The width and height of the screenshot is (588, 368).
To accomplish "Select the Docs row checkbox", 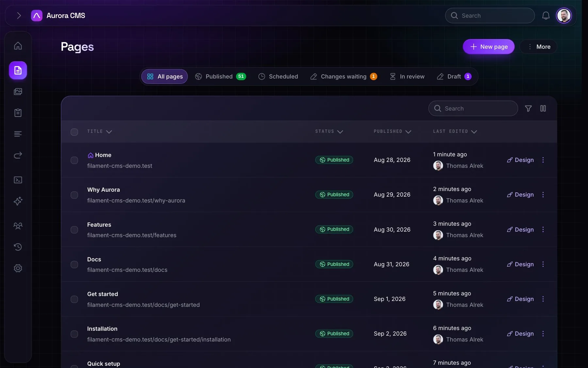I will point(74,264).
